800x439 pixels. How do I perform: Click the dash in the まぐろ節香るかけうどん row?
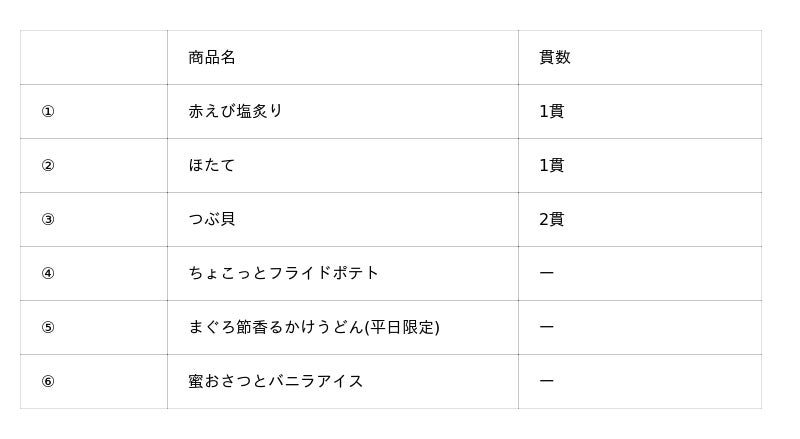point(547,327)
